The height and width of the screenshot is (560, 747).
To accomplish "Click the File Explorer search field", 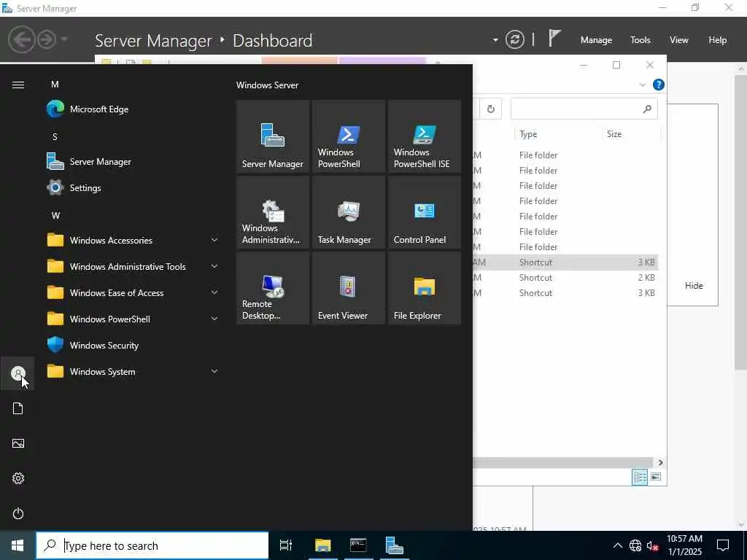I will click(584, 109).
